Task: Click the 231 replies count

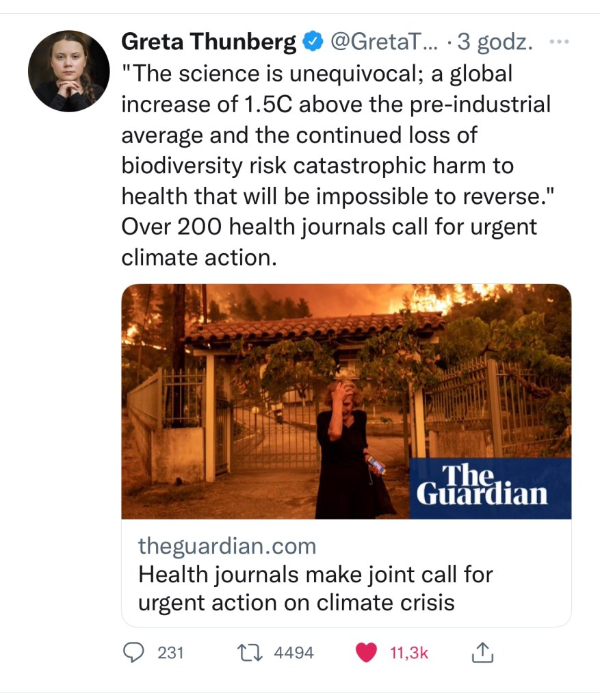Action: tap(171, 653)
